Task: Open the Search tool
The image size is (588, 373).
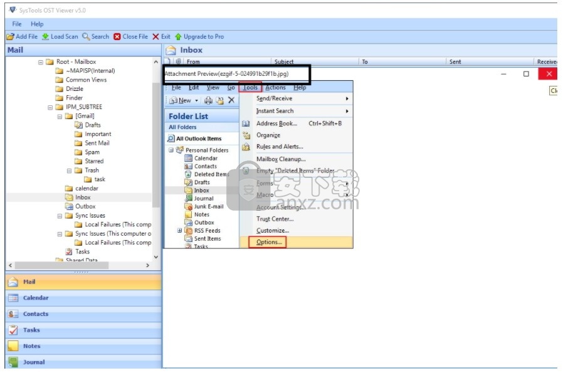Action: (96, 37)
